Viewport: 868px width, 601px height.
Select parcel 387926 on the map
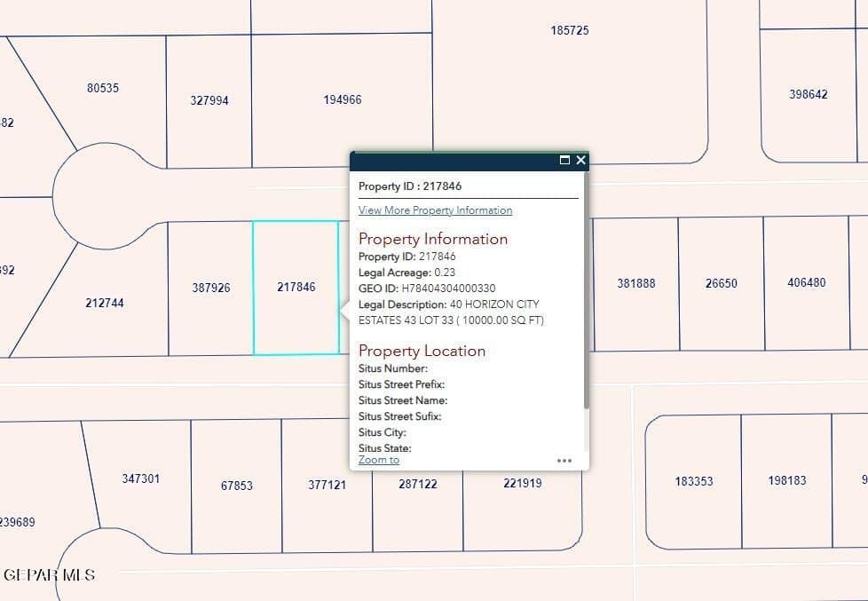pyautogui.click(x=211, y=288)
